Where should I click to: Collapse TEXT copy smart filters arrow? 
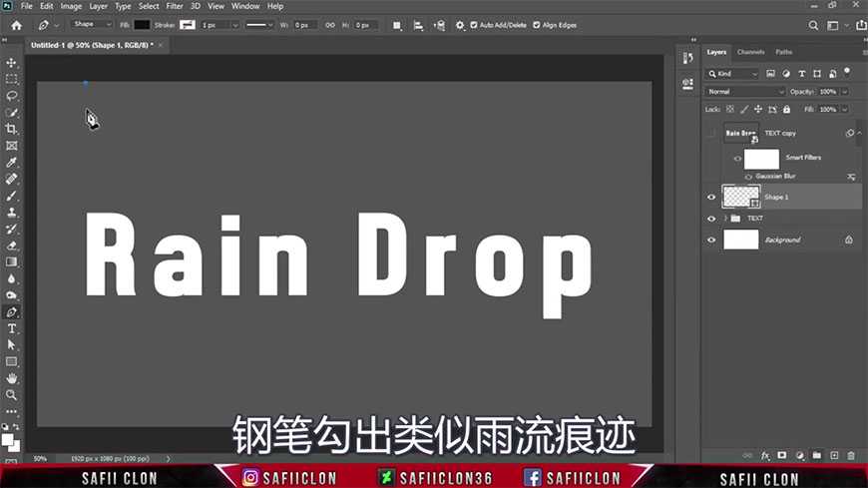(859, 133)
